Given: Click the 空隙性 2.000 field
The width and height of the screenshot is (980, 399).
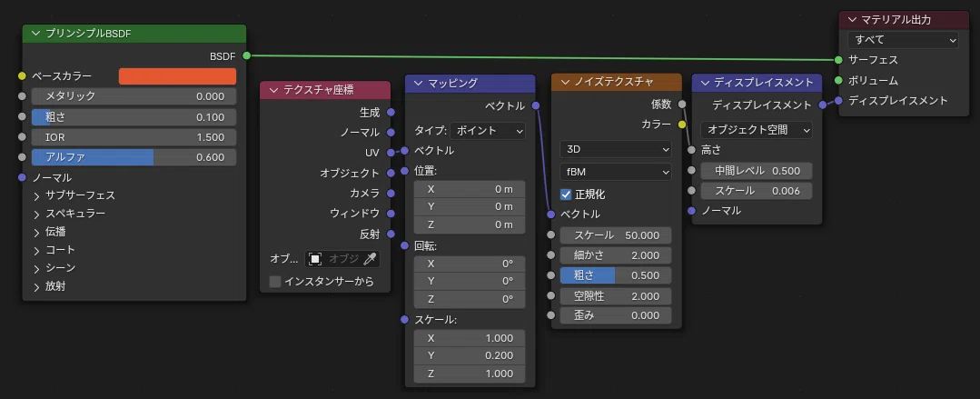Looking at the screenshot, I should tap(616, 295).
